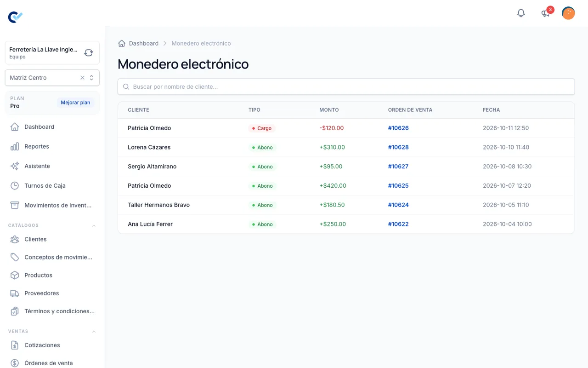Go to Turnos de Caja
588x368 pixels.
click(52, 186)
